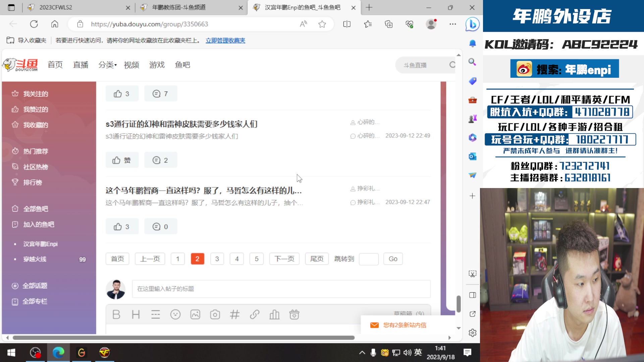Open Edge sidebar search
The width and height of the screenshot is (644, 362).
472,62
